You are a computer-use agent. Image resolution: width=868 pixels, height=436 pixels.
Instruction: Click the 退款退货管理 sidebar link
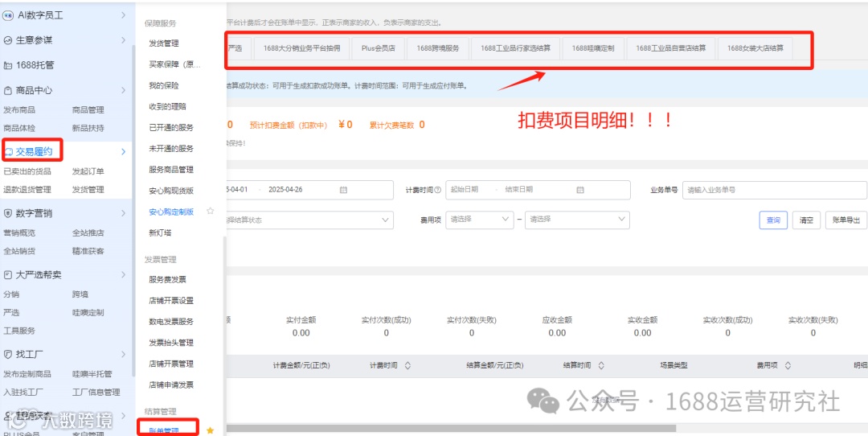[27, 190]
